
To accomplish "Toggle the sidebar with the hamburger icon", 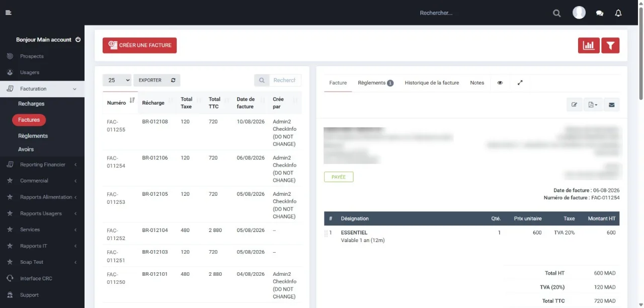I will (8, 13).
